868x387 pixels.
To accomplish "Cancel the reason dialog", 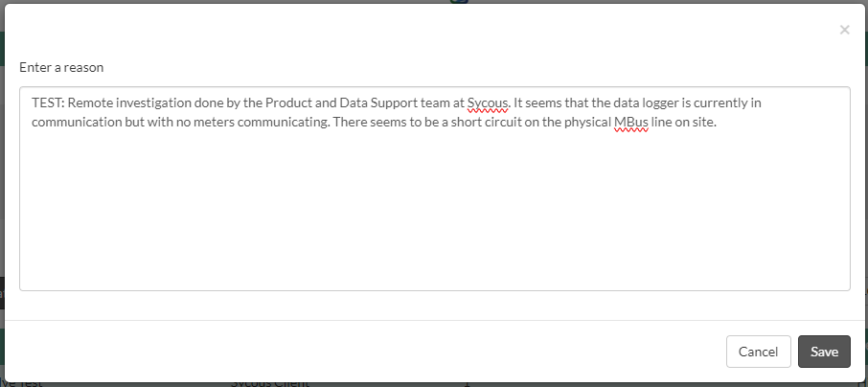I will (x=759, y=352).
